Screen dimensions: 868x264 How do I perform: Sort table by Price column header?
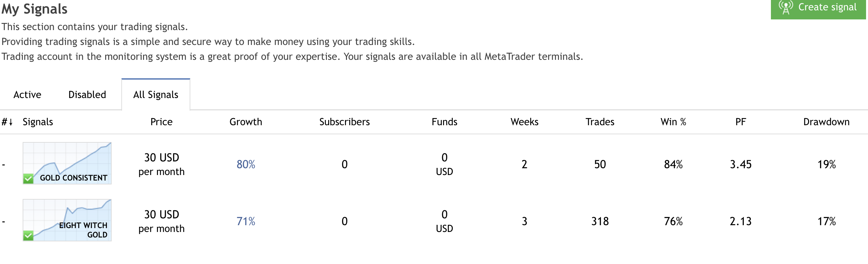tap(161, 122)
